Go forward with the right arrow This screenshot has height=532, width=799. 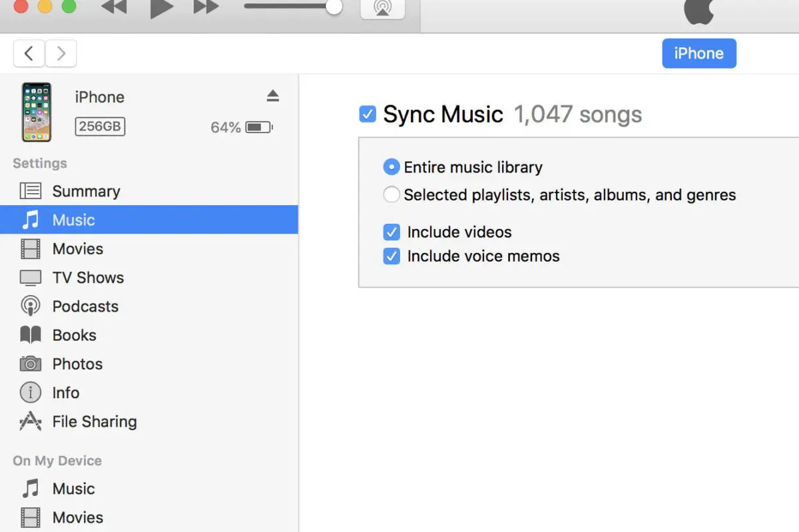point(61,54)
